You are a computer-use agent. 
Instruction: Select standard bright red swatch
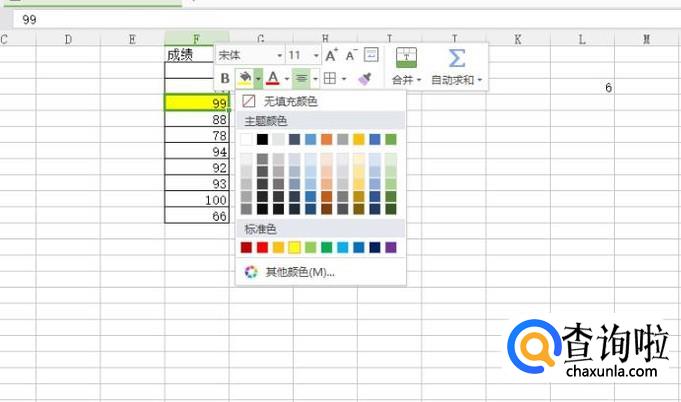point(262,247)
